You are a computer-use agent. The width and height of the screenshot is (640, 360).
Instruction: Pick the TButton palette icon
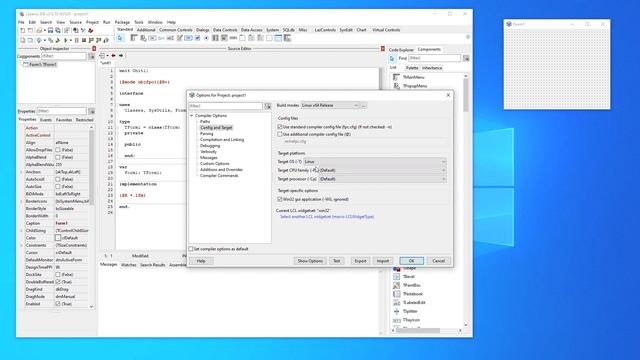(x=152, y=38)
